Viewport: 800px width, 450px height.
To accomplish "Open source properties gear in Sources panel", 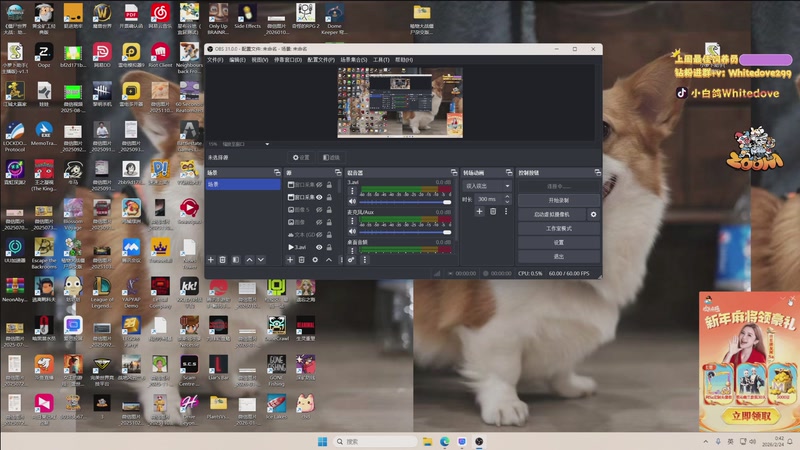I will pos(315,260).
